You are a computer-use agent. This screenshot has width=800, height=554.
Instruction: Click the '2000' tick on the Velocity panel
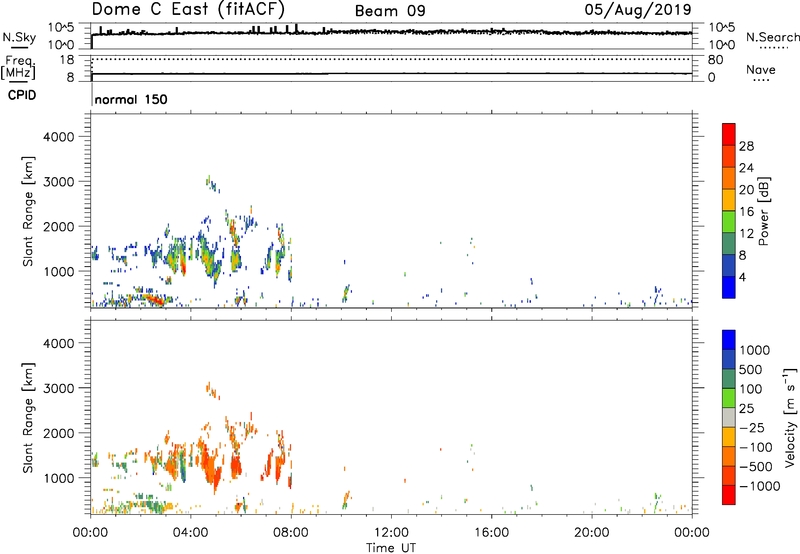click(59, 433)
